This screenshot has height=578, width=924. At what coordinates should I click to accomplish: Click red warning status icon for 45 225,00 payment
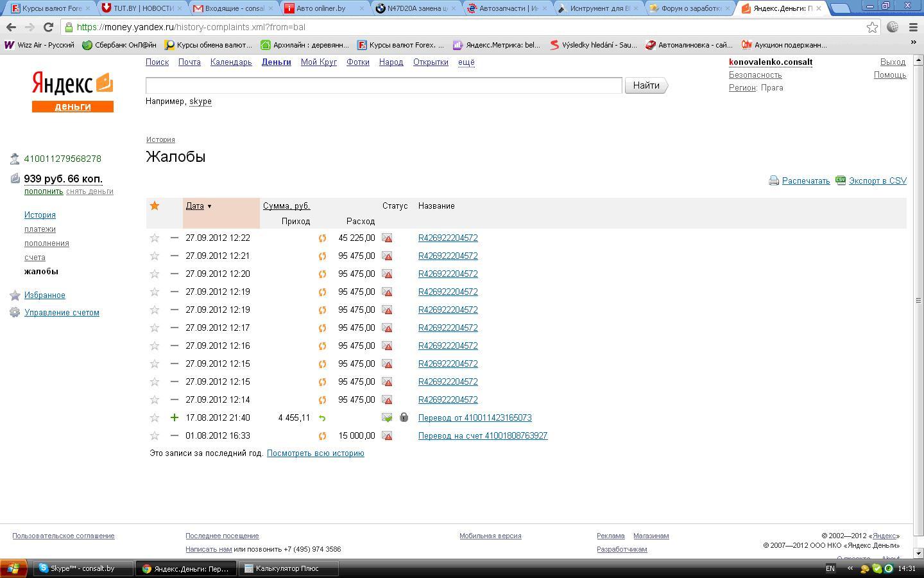coord(387,238)
